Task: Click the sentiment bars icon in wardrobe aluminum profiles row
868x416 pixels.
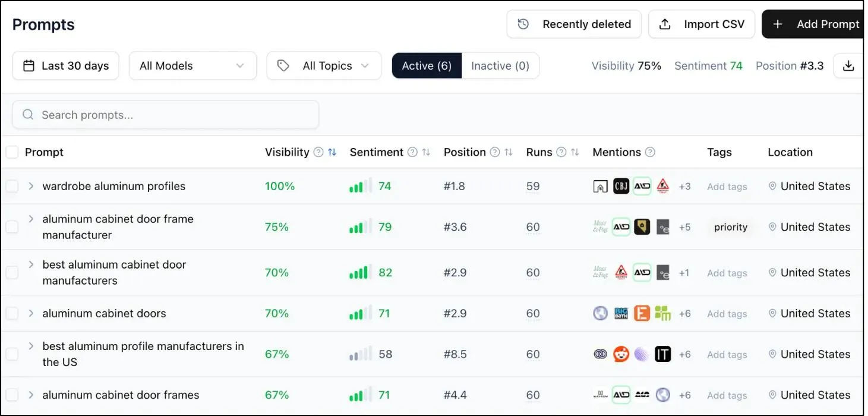Action: (361, 185)
